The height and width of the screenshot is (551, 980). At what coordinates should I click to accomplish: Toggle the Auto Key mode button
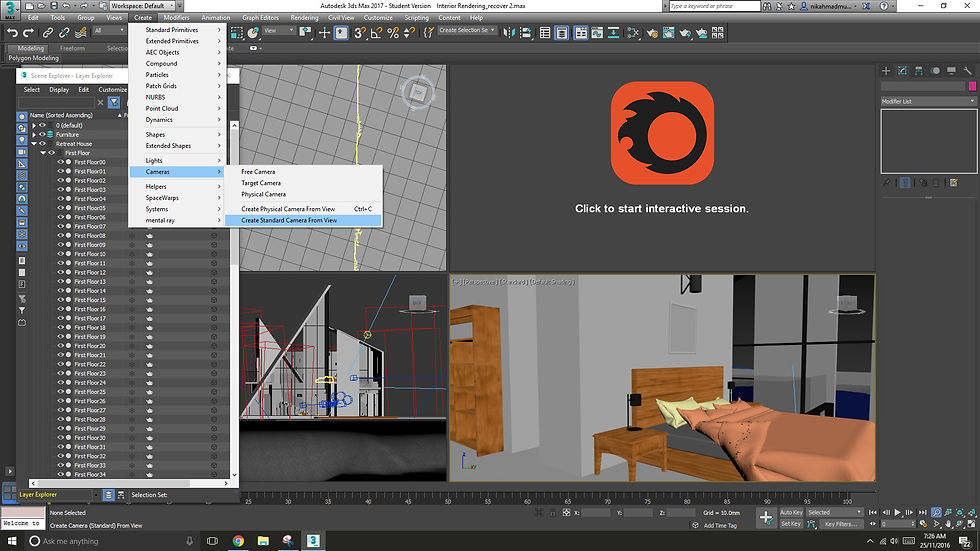(791, 512)
